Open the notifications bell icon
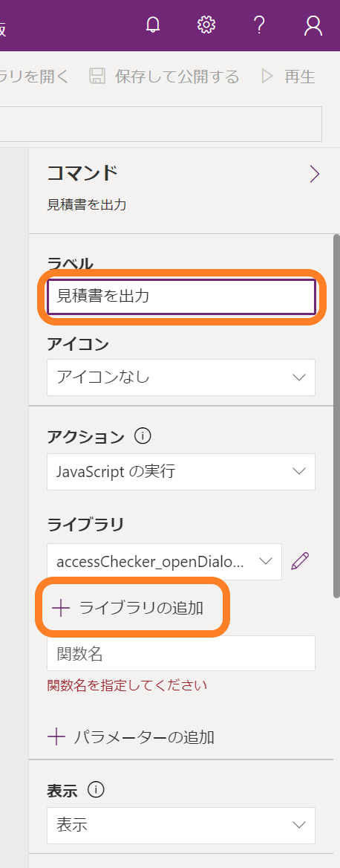 click(153, 25)
